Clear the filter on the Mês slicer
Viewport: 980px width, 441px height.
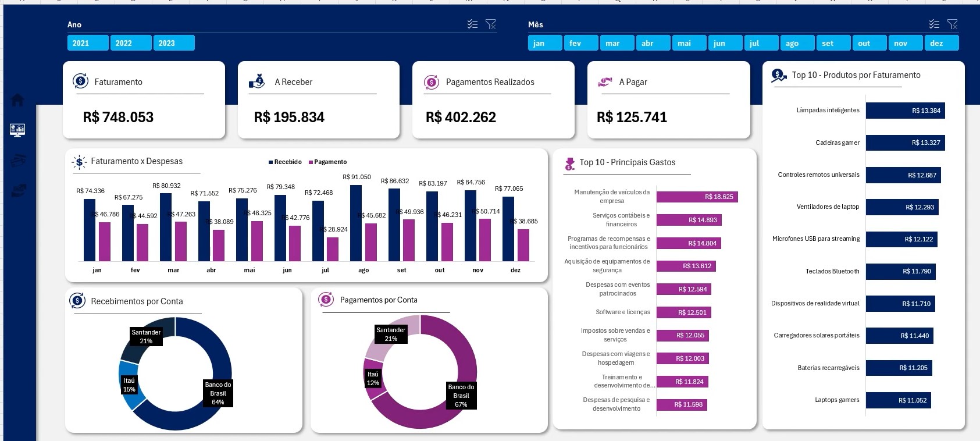pos(953,24)
